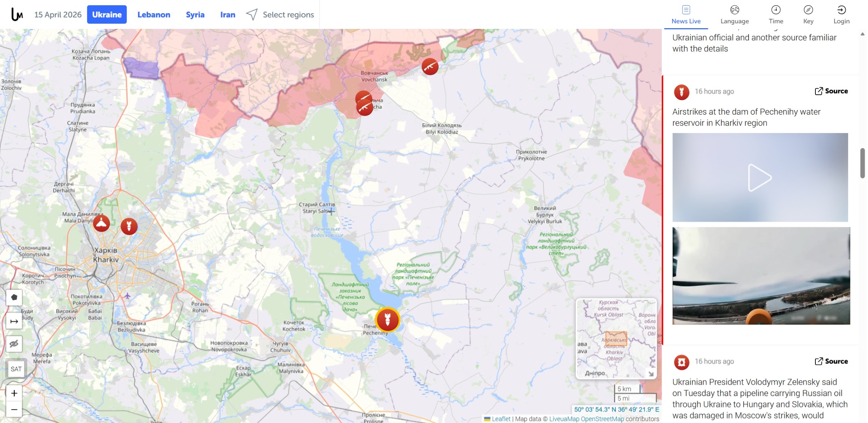The width and height of the screenshot is (868, 423).
Task: Open the Language menu
Action: coord(735,15)
